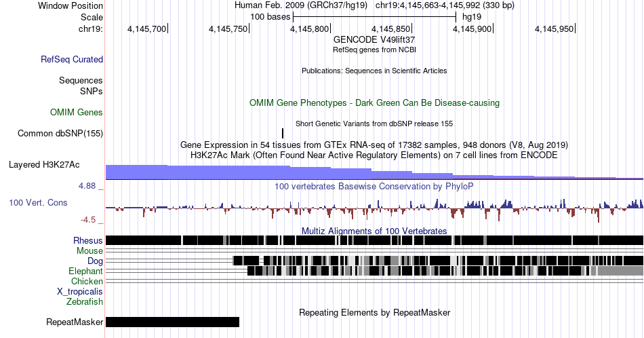Click the RepeatMasker track label
This screenshot has height=338, width=644.
coord(75,322)
